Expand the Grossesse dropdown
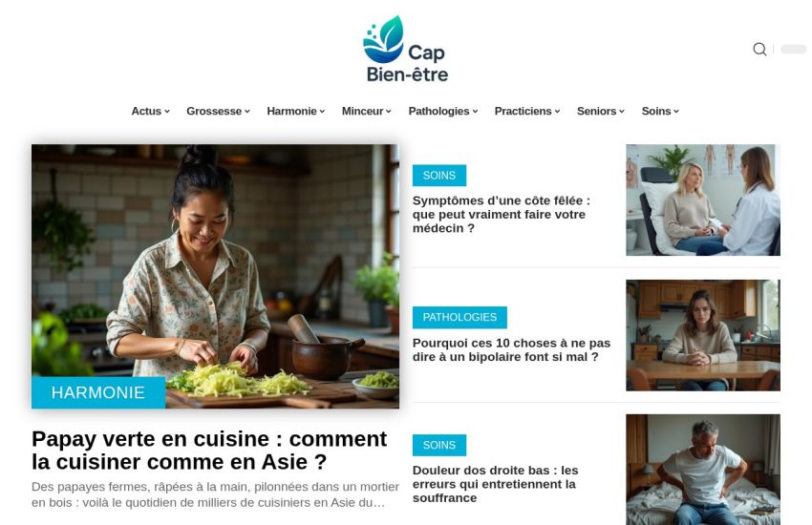 coord(218,112)
